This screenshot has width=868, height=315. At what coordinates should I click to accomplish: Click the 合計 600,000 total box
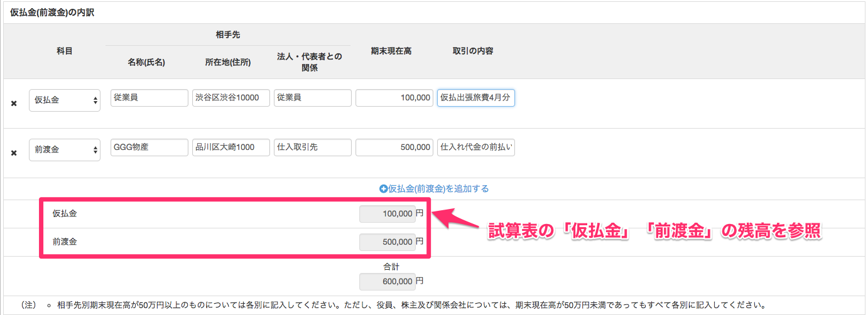point(386,282)
